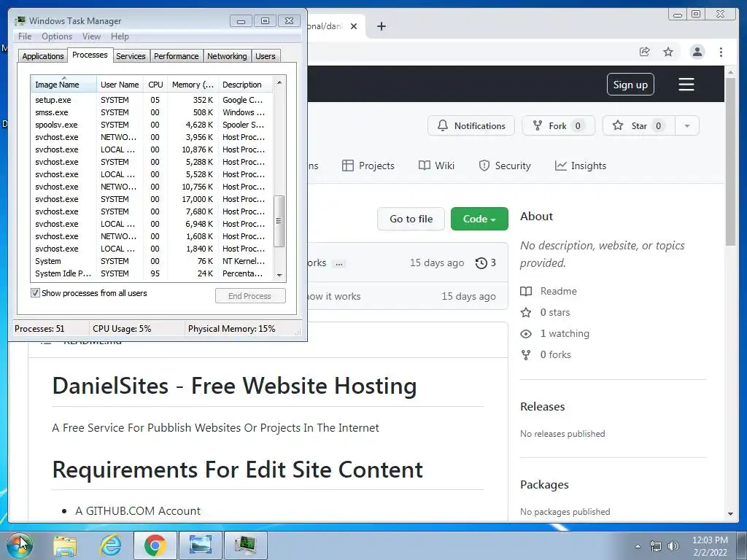The image size is (747, 560).
Task: Switch to the Performance tab
Action: coord(177,56)
